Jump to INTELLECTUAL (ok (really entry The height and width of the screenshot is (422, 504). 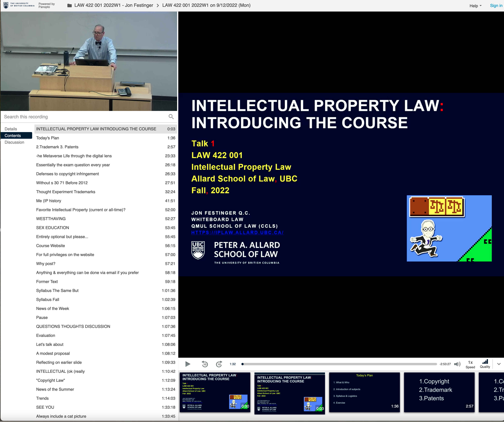[106, 371]
